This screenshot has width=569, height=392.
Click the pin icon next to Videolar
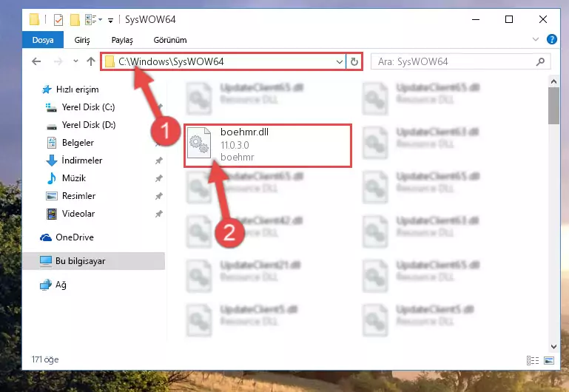[158, 214]
